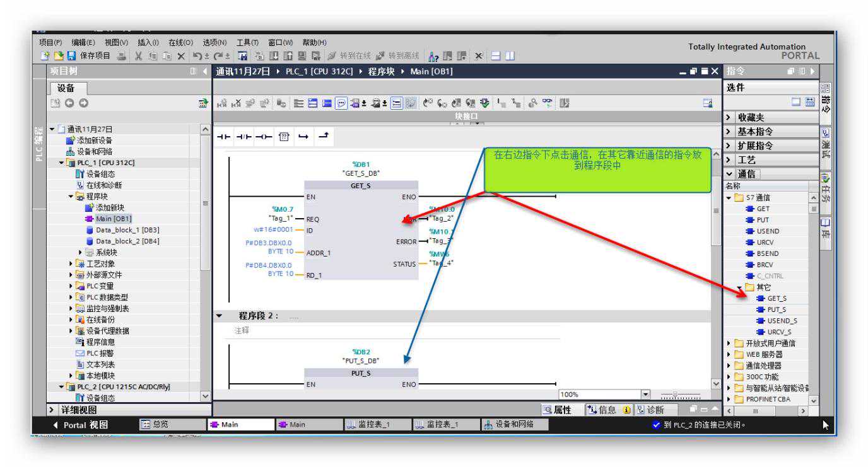Collapse the S7 通信 folder
This screenshot has width=868, height=467.
pos(729,198)
